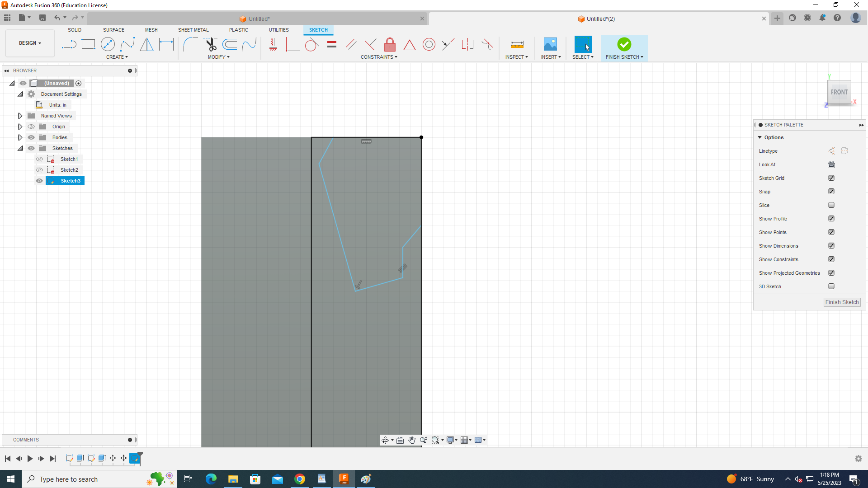
Task: Select the Circle tool in sketch
Action: tap(108, 44)
